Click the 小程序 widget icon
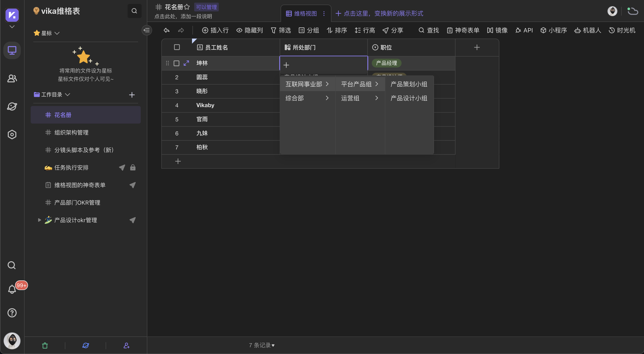This screenshot has height=354, width=644. tap(553, 30)
